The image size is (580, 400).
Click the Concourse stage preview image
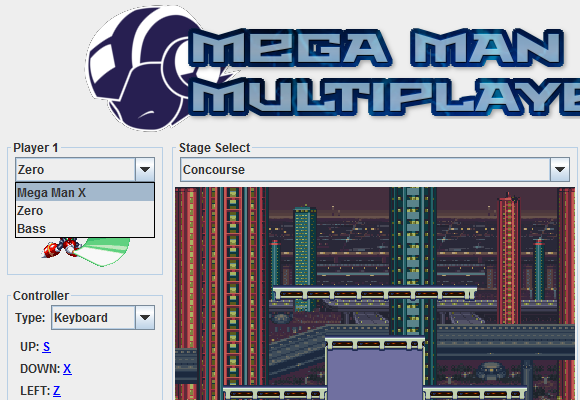pyautogui.click(x=375, y=293)
